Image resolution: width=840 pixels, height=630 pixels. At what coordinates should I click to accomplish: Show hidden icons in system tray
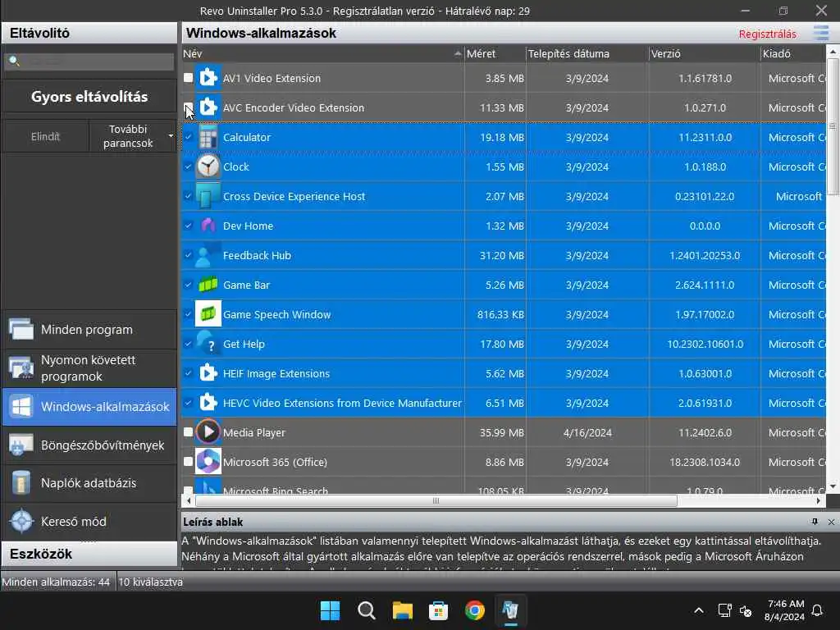point(699,610)
